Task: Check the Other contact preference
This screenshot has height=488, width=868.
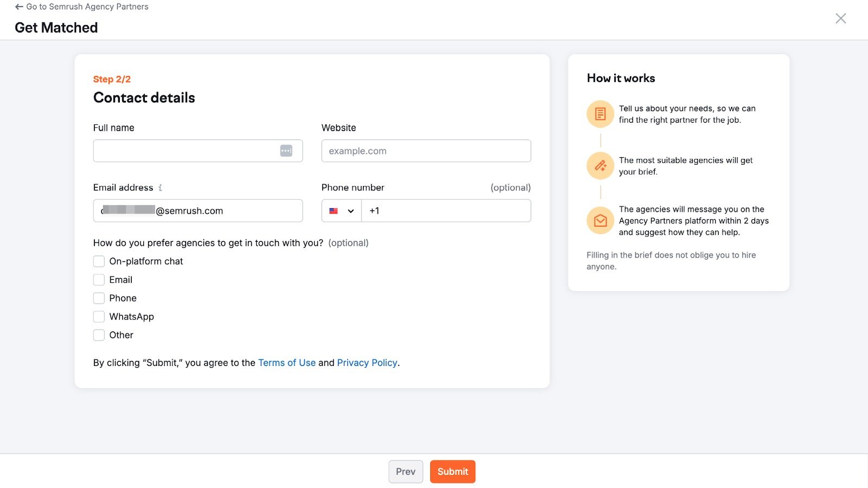Action: pos(99,335)
